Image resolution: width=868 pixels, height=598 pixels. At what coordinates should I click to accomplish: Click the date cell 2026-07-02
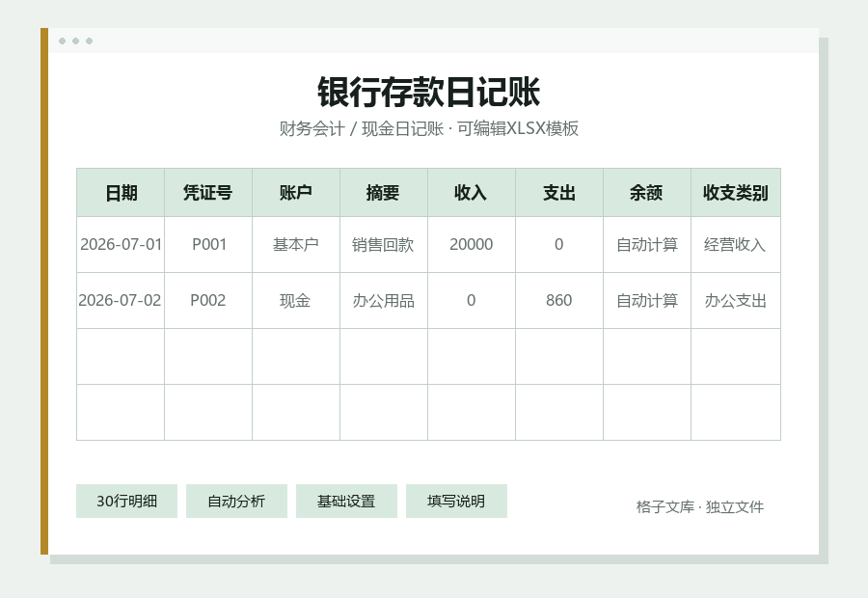pos(121,301)
